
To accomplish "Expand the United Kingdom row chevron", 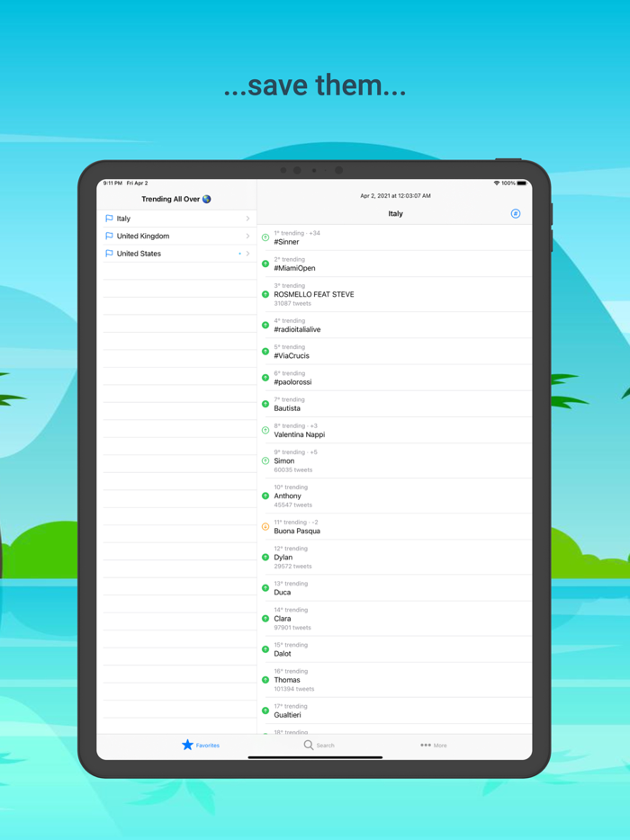I will click(x=247, y=236).
